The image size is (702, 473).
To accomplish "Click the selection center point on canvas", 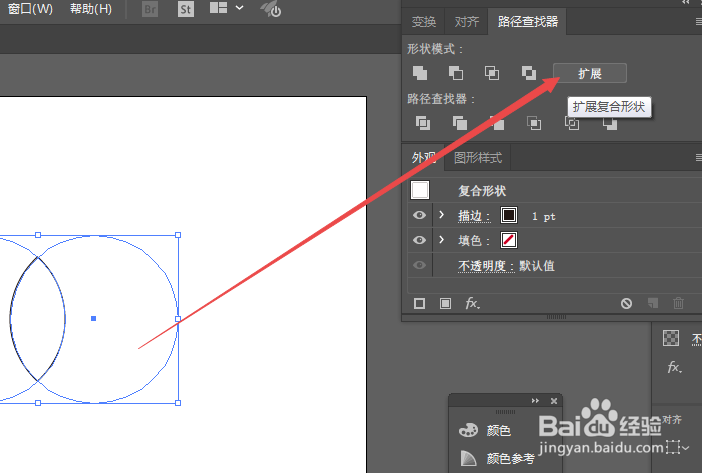I will (x=94, y=319).
